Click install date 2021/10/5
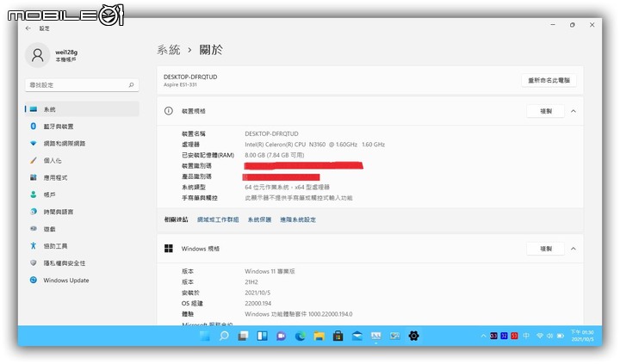 (257, 293)
